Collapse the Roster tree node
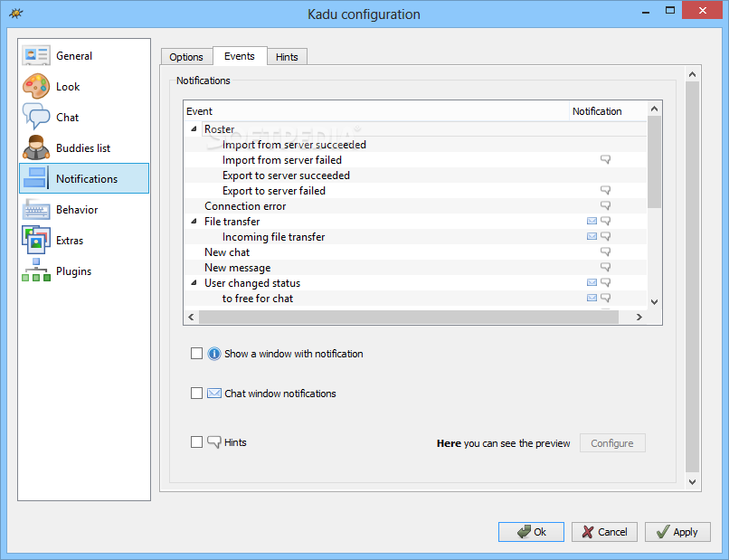Image resolution: width=729 pixels, height=560 pixels. (194, 128)
